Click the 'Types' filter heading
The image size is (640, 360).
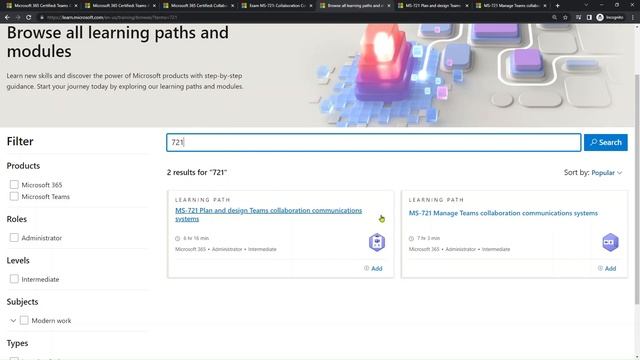pyautogui.click(x=18, y=343)
